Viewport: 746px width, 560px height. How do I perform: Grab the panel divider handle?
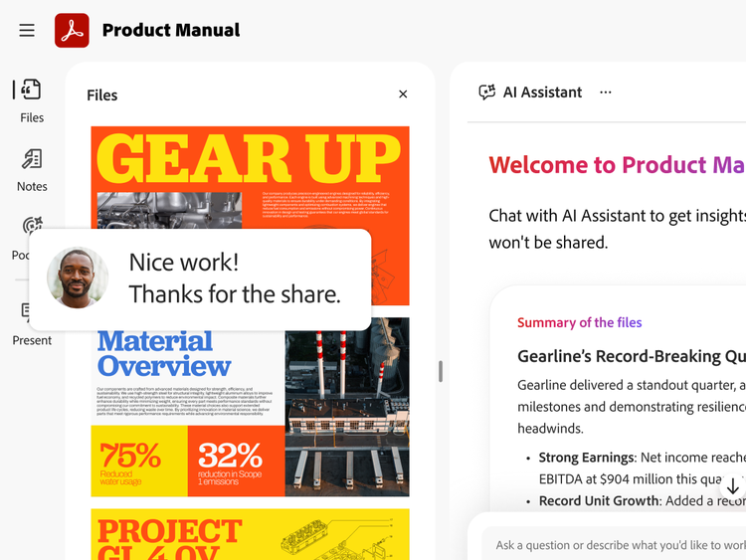click(441, 371)
